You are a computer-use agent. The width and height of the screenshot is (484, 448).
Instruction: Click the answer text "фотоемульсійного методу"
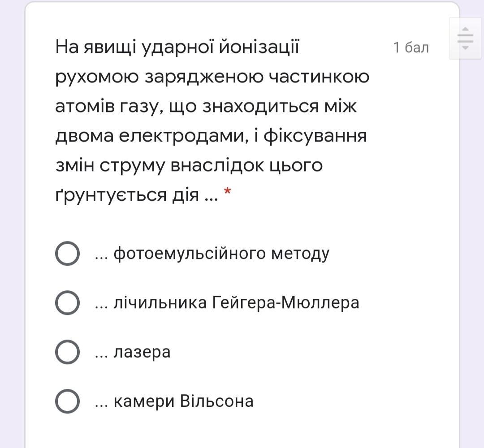(x=221, y=254)
